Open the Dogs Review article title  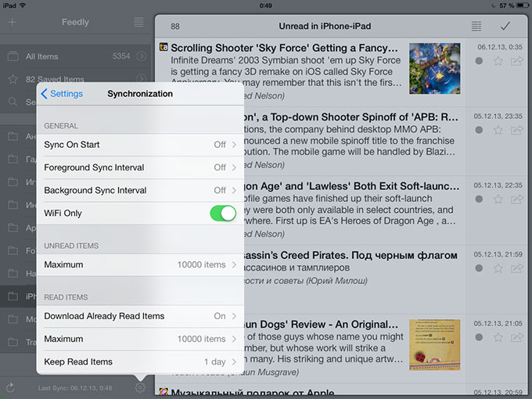coord(321,325)
